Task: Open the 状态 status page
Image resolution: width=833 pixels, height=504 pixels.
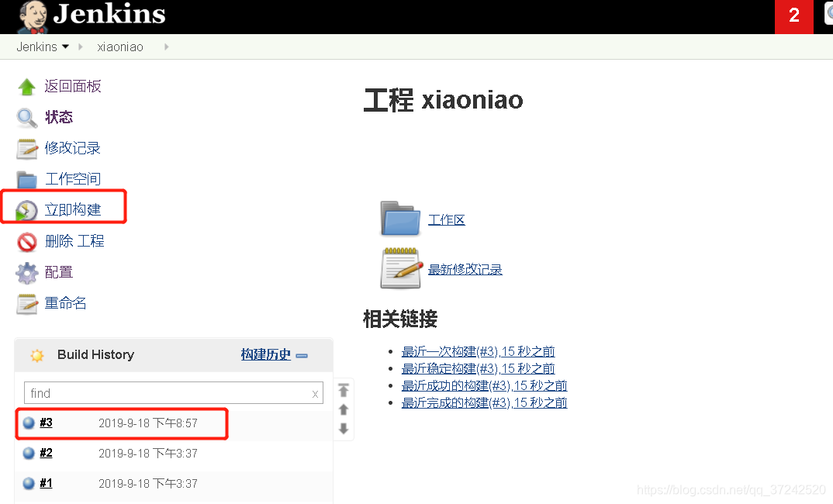Action: point(58,117)
